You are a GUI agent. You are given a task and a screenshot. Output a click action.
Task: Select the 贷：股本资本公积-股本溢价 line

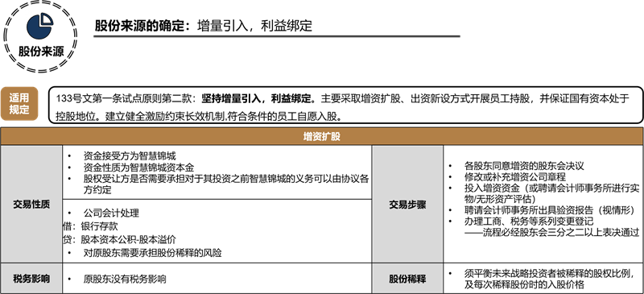(x=119, y=239)
